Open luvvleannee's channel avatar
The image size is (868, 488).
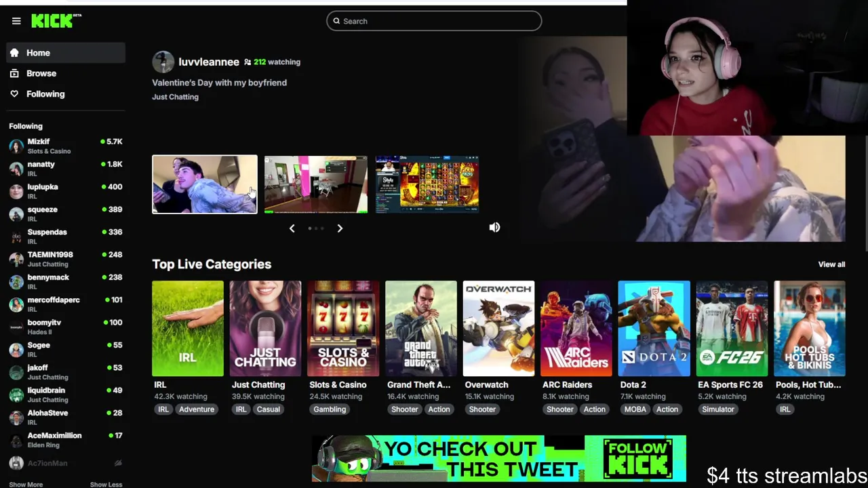[163, 62]
